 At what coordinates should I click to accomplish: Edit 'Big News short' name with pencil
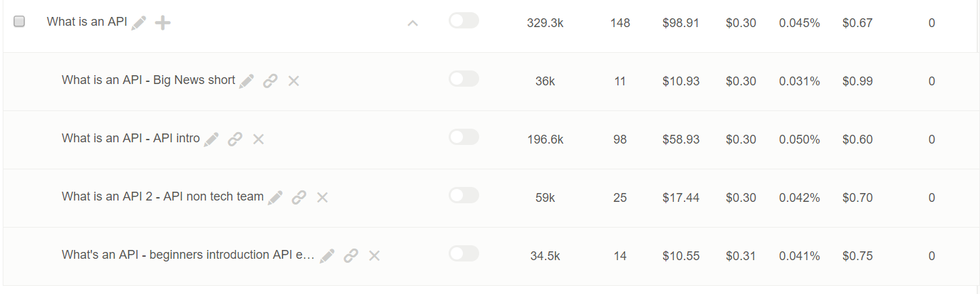point(247,81)
